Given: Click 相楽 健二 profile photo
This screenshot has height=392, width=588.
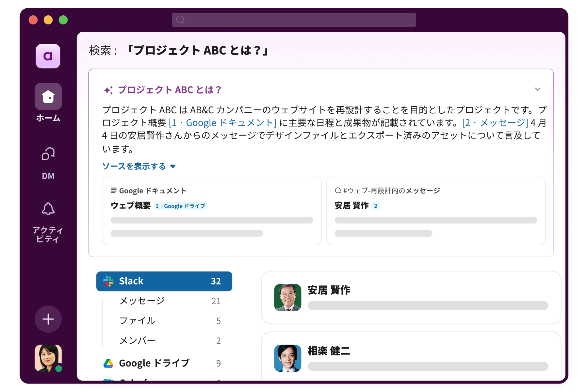Looking at the screenshot, I should coord(287,358).
